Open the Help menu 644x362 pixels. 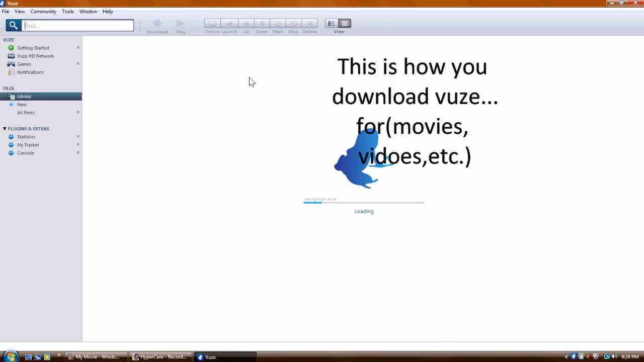pos(108,11)
